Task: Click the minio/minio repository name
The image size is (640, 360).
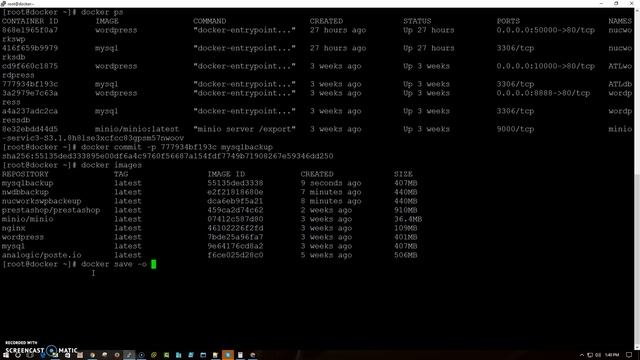Action: tap(27, 219)
